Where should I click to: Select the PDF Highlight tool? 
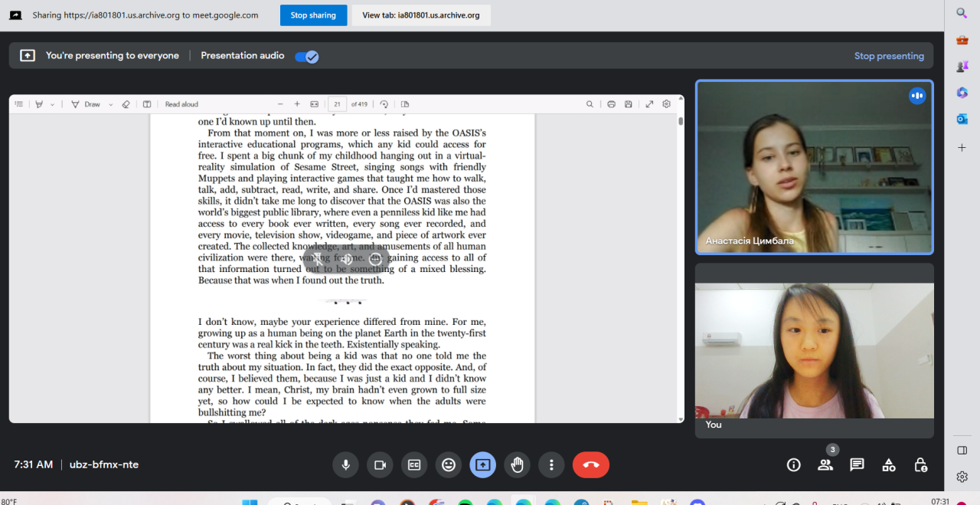pos(40,104)
